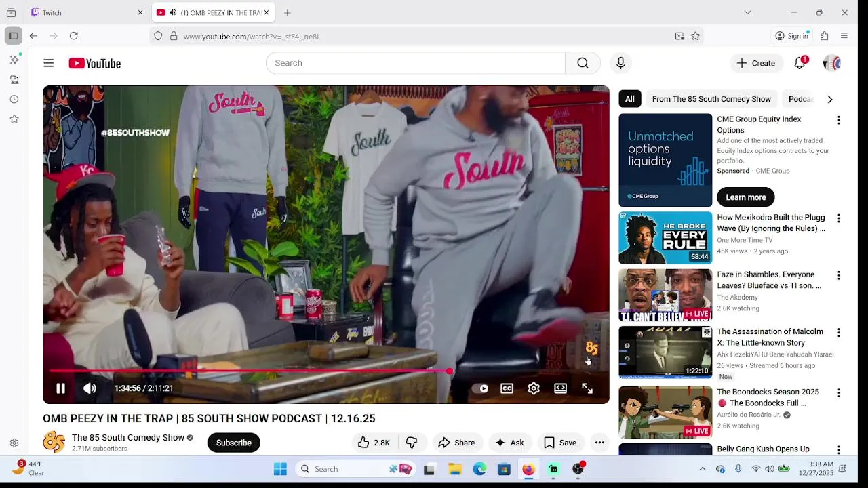
Task: Open the Create menu
Action: (756, 63)
